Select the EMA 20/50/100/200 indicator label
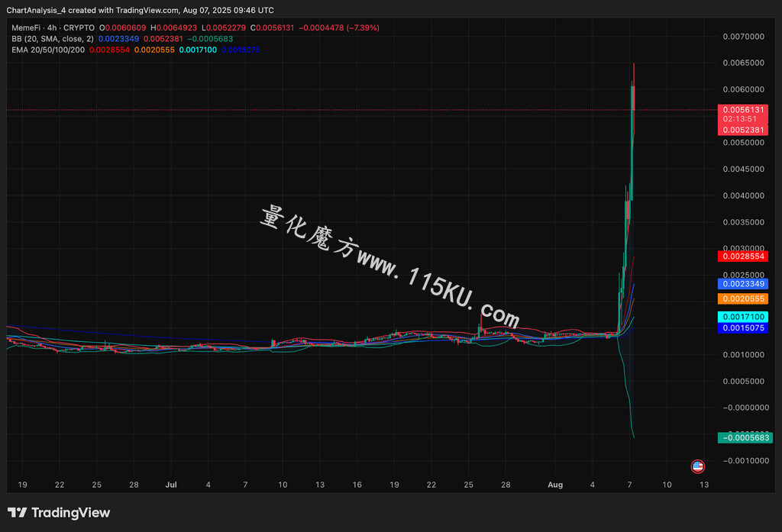This screenshot has height=532, width=782. coord(48,50)
